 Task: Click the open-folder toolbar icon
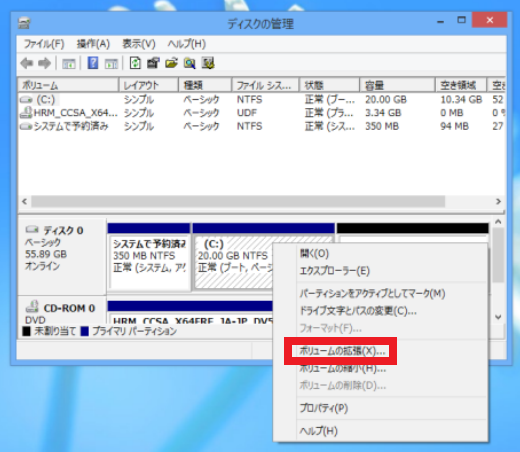171,63
